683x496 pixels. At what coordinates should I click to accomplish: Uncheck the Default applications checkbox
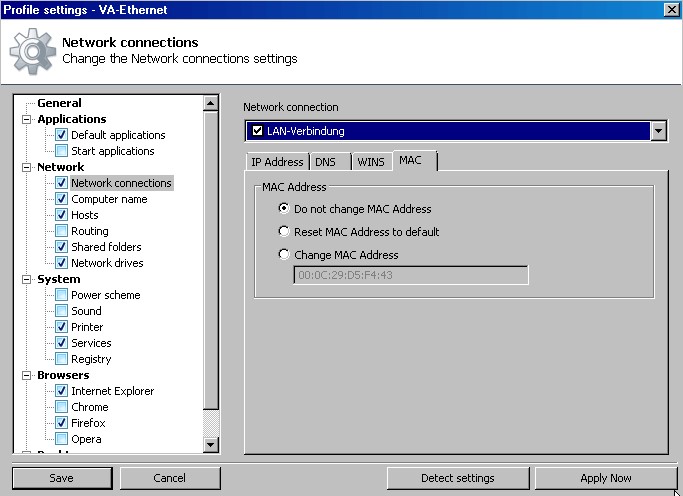(61, 135)
